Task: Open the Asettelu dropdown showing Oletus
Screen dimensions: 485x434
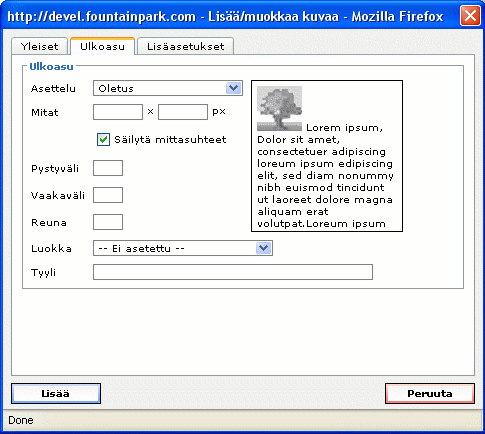Action: click(168, 88)
